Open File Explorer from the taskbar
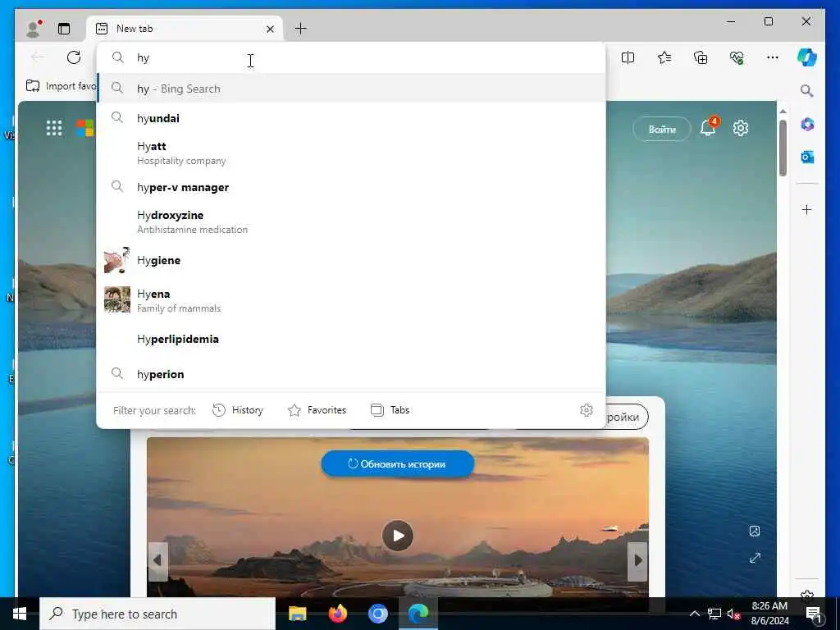The height and width of the screenshot is (630, 840). pyautogui.click(x=297, y=614)
